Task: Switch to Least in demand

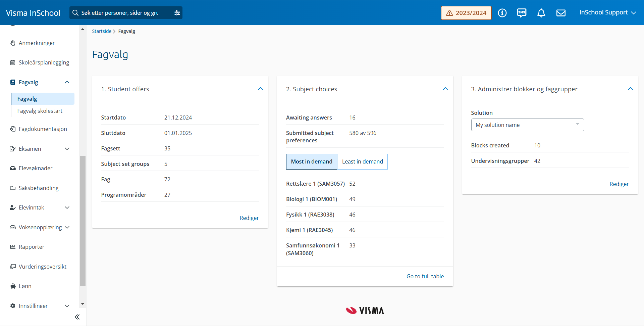Action: [362, 161]
